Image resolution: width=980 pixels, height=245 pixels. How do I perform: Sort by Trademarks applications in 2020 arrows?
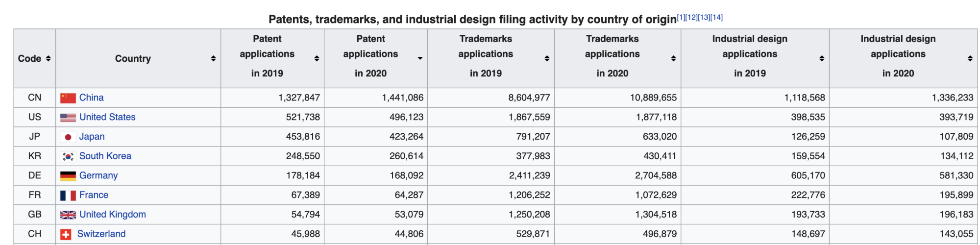673,58
